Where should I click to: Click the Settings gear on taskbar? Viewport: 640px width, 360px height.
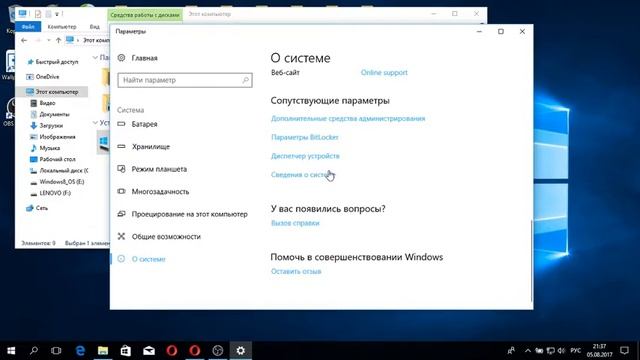coord(241,351)
